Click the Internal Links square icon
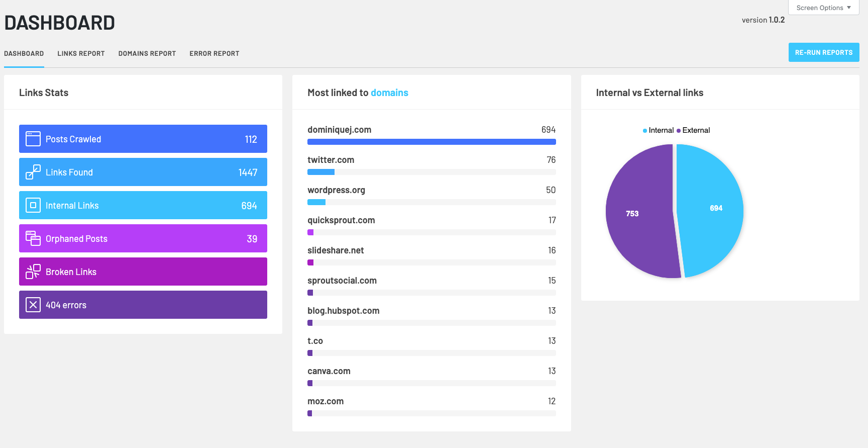The image size is (868, 448). pyautogui.click(x=33, y=205)
